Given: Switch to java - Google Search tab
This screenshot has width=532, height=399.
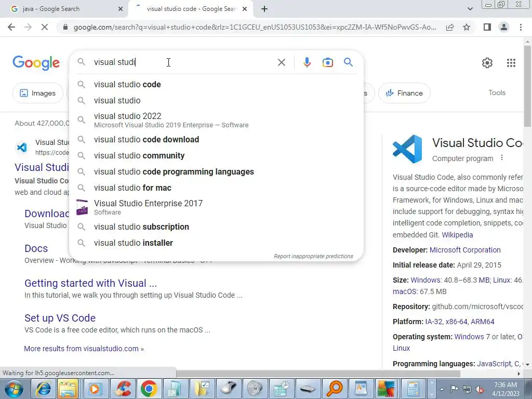Looking at the screenshot, I should [x=64, y=9].
